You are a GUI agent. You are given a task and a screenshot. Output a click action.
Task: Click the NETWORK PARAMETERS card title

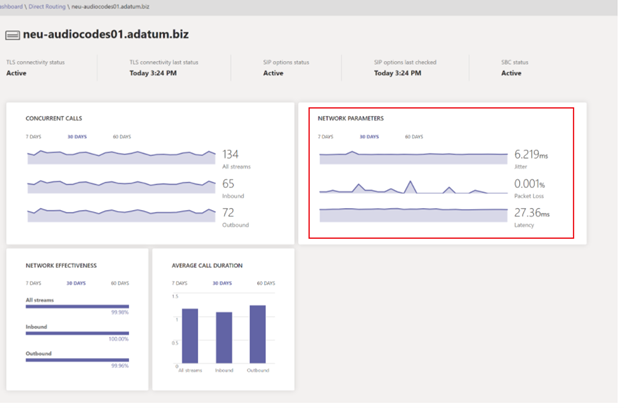click(x=351, y=118)
